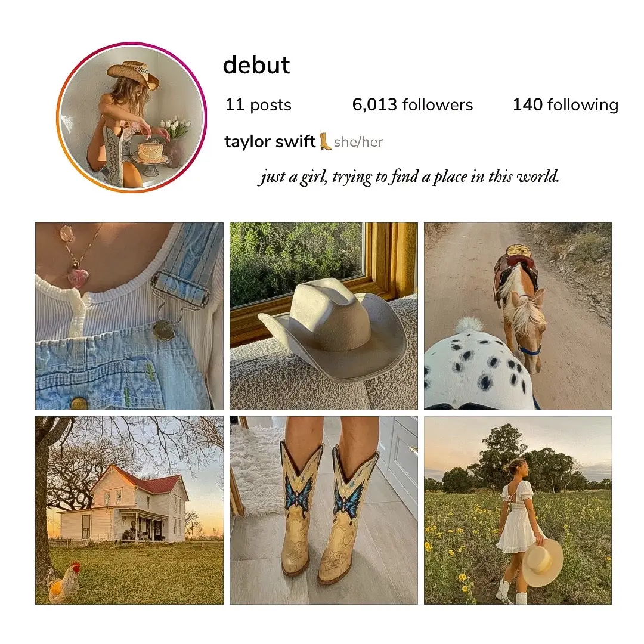Viewport: 644px width, 644px height.
Task: Open the farmhouse with rooster post
Action: 129,510
